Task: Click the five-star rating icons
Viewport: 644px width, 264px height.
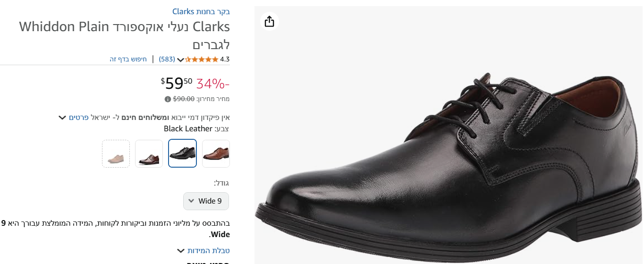Action: click(202, 60)
